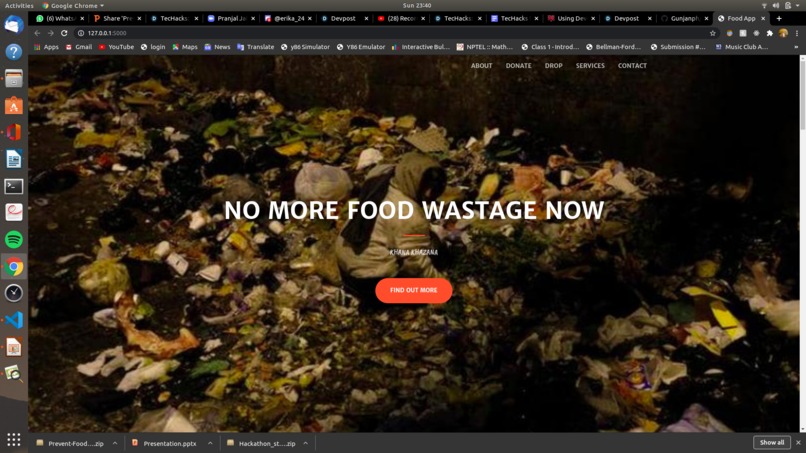Open the CONTACT nav link
This screenshot has height=453, width=806.
[x=632, y=66]
